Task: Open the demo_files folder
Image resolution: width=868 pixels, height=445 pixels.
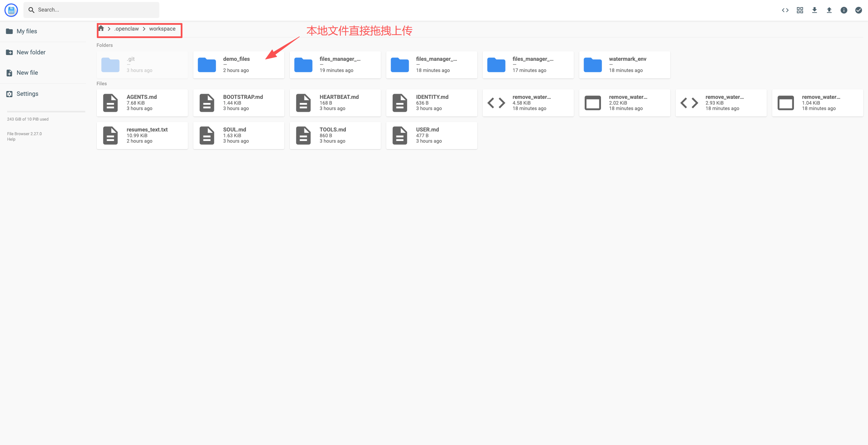Action: (238, 65)
